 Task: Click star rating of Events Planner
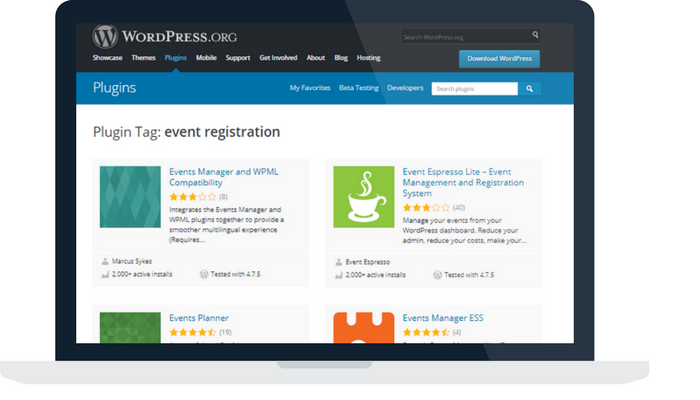193,332
